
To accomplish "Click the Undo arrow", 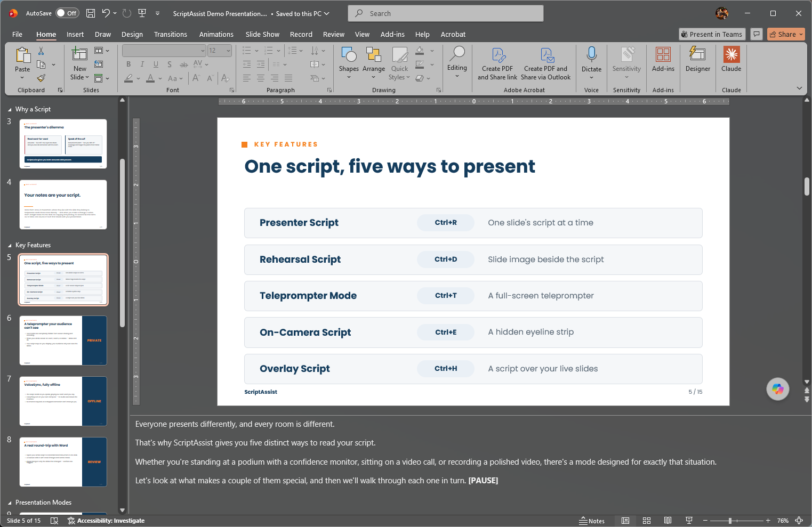I will [106, 13].
